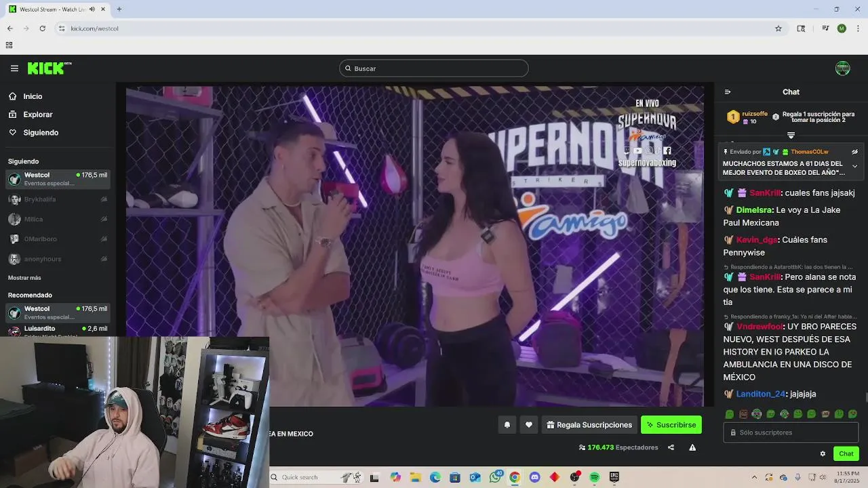The width and height of the screenshot is (868, 488).
Task: Bookmark this page with the star icon
Action: pos(778,28)
